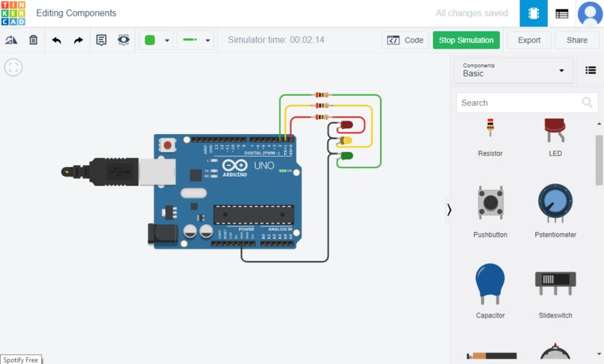Image resolution: width=604 pixels, height=364 pixels.
Task: Click the green wire type line icon
Action: click(190, 40)
